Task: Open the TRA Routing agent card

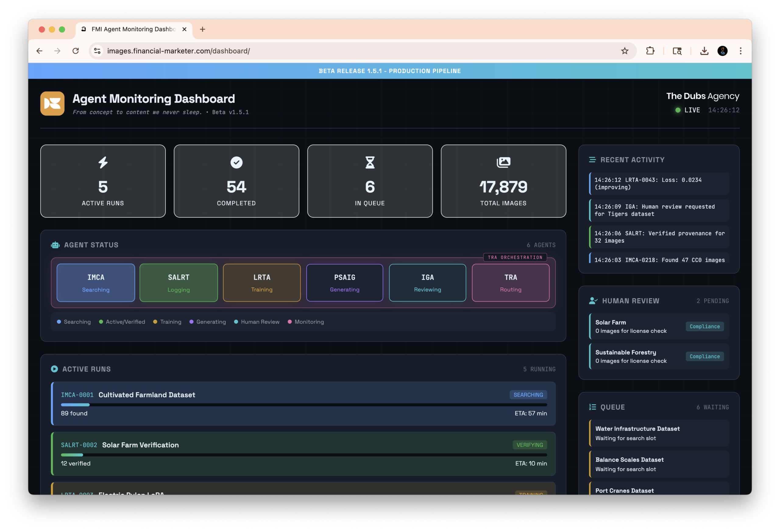Action: [510, 283]
